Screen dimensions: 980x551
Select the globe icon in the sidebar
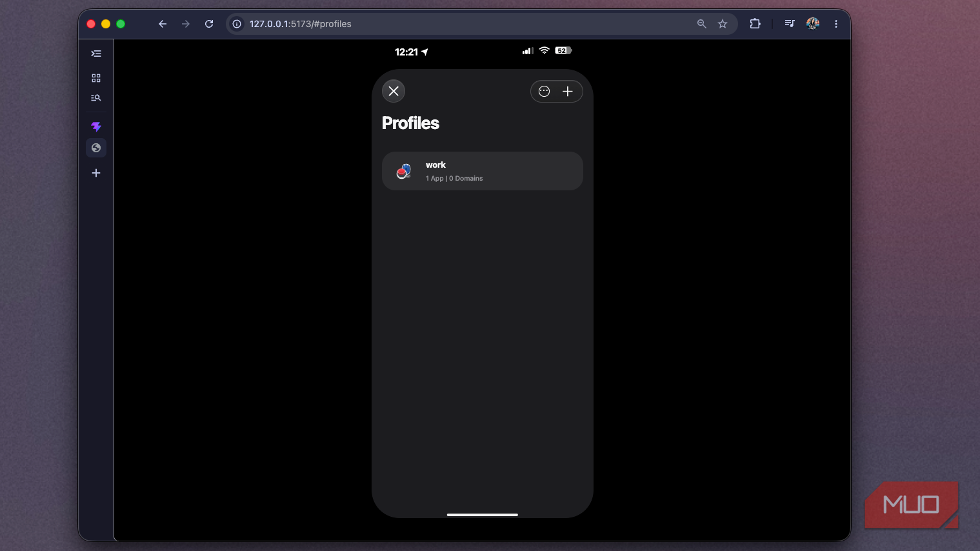click(x=96, y=148)
